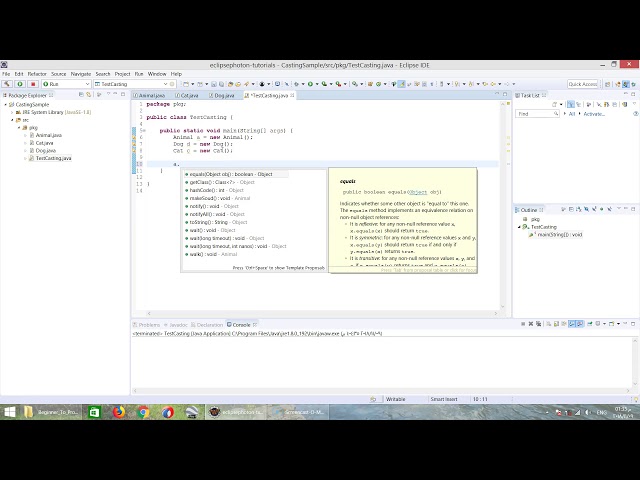The height and width of the screenshot is (480, 640).
Task: Switch to the Java perspective icon
Action: pos(626,84)
